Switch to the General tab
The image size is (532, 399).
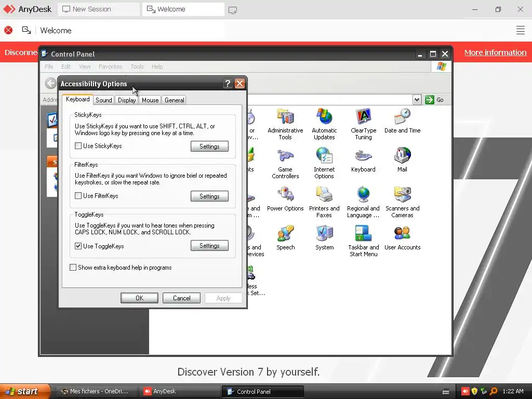[175, 100]
